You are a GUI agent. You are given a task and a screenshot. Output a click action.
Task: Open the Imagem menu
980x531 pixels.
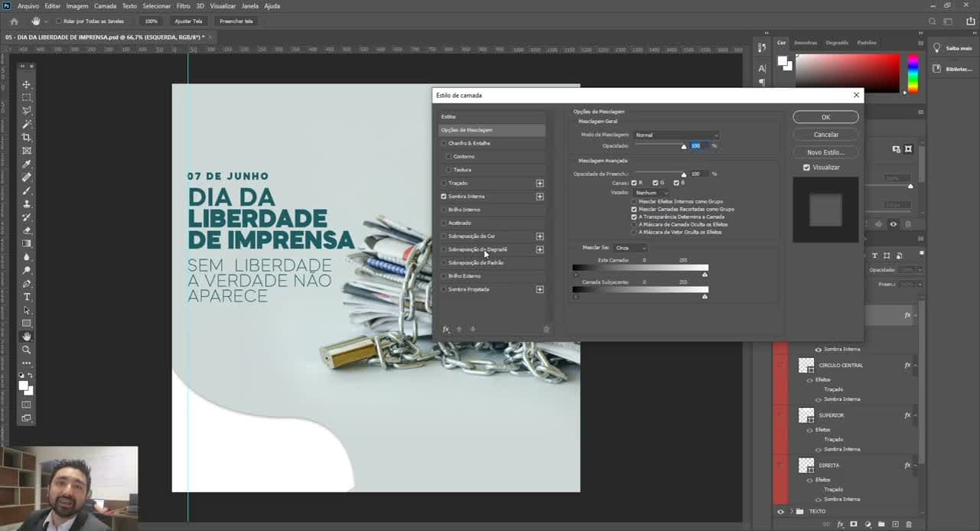77,6
